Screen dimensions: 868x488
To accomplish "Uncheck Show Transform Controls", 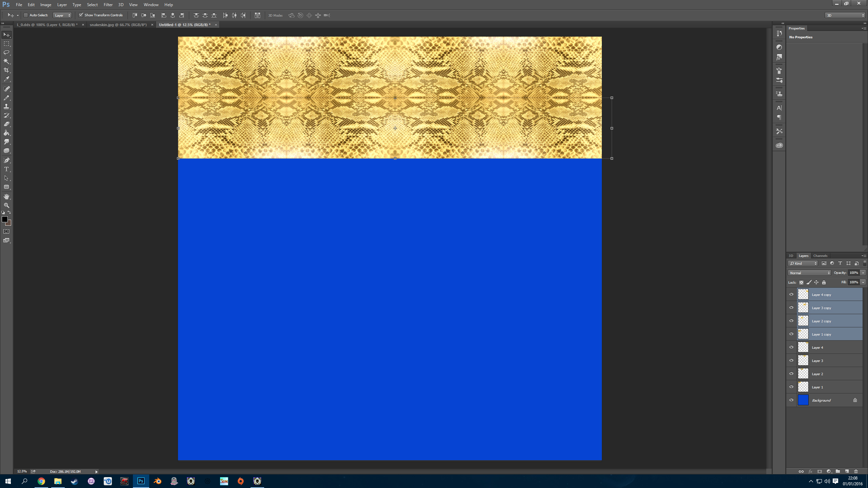I will pyautogui.click(x=81, y=15).
